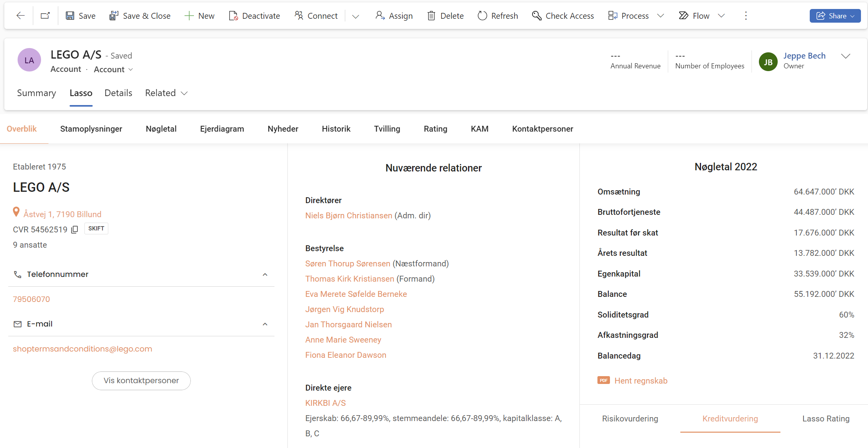Click the Delete trash icon
Viewport: 868px width, 448px height.
[431, 16]
